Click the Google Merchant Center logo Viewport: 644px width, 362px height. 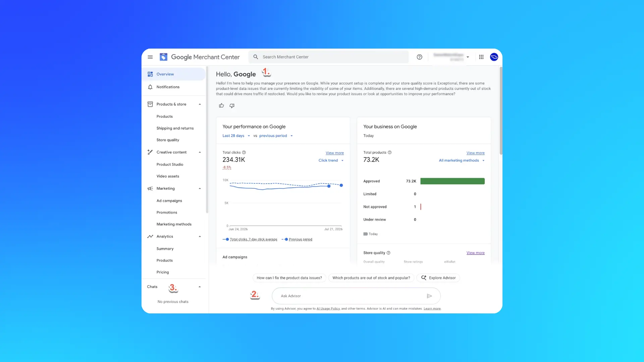[200, 57]
